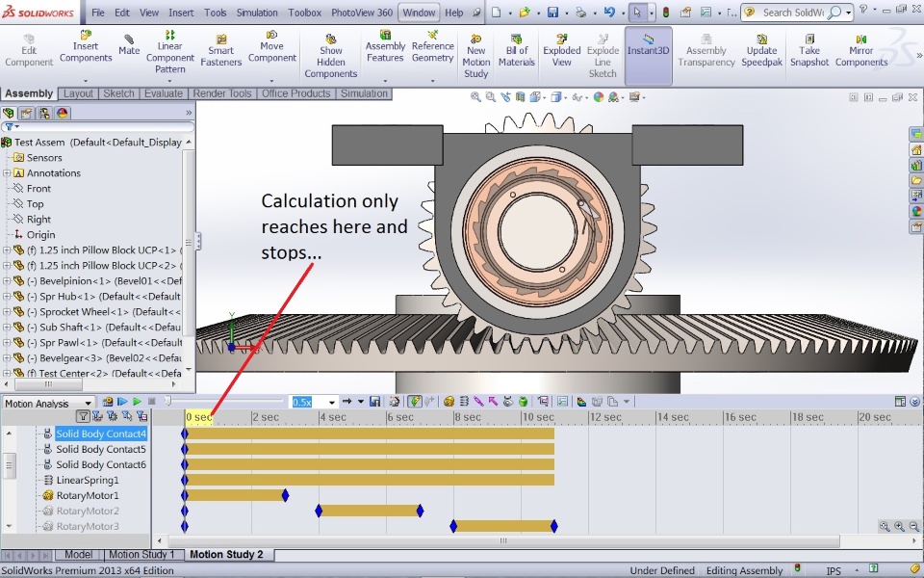Click the Zoom to Fit icon
This screenshot has width=924, height=578.
pyautogui.click(x=475, y=96)
